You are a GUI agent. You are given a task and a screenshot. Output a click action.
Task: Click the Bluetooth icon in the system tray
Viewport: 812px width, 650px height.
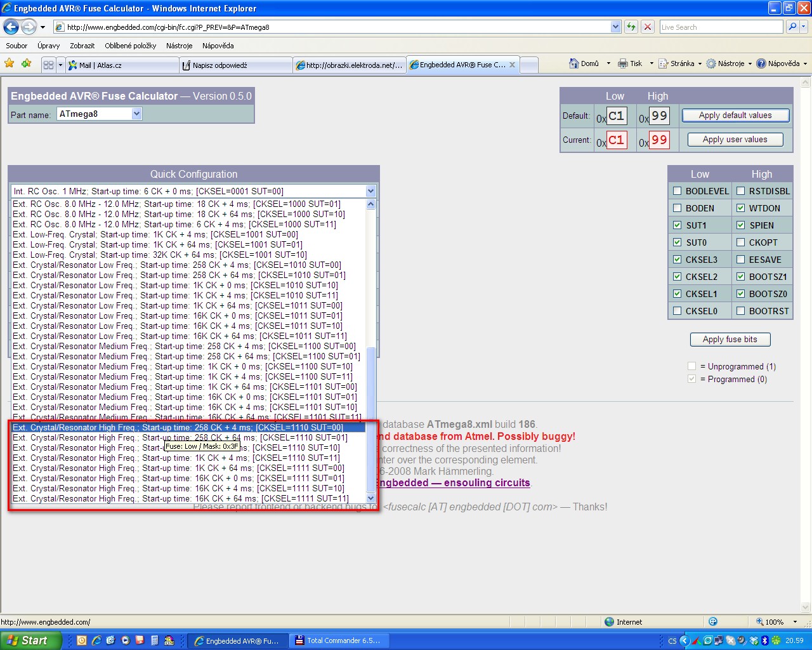pyautogui.click(x=764, y=640)
